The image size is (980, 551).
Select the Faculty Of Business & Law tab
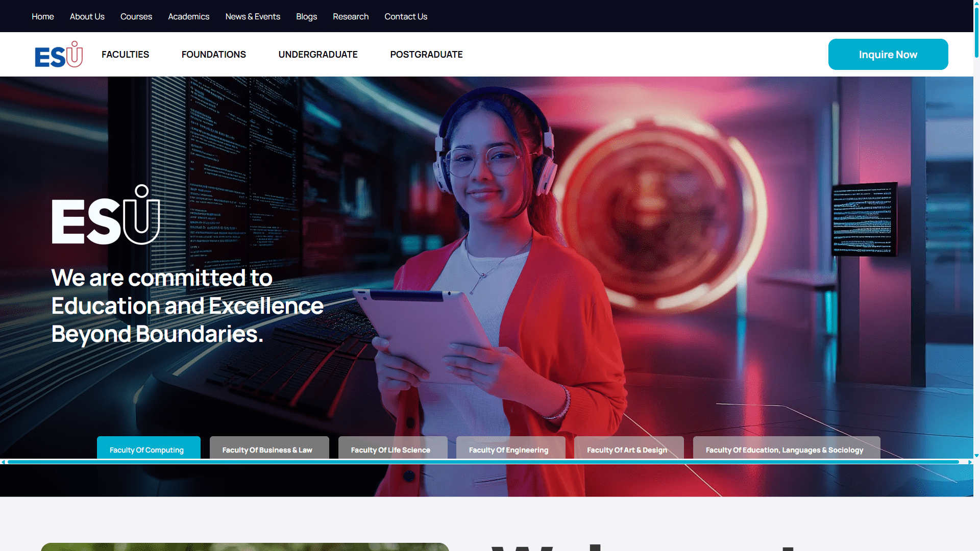tap(269, 448)
